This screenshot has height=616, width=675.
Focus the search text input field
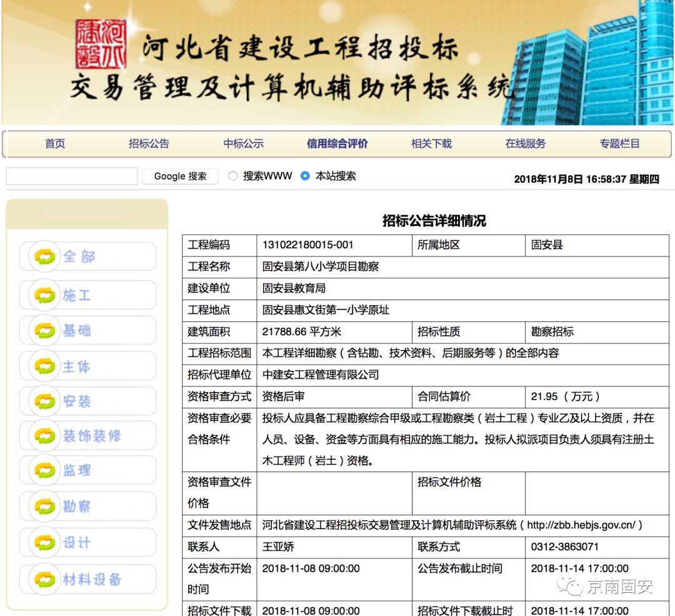point(72,176)
